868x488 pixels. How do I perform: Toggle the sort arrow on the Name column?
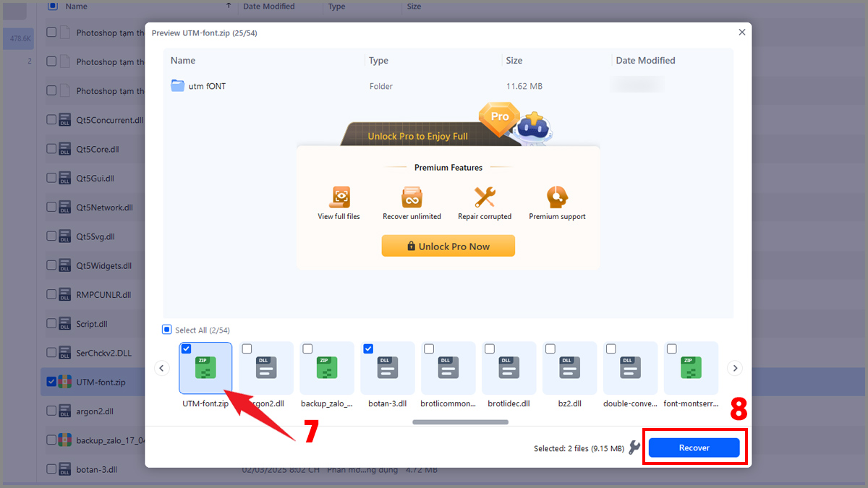229,6
